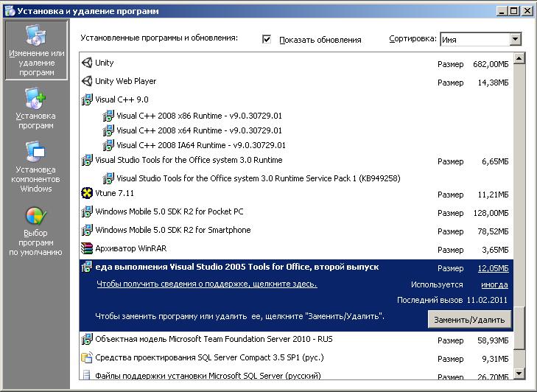
Task: Toggle the Показать обновления checkbox
Action: pyautogui.click(x=267, y=39)
